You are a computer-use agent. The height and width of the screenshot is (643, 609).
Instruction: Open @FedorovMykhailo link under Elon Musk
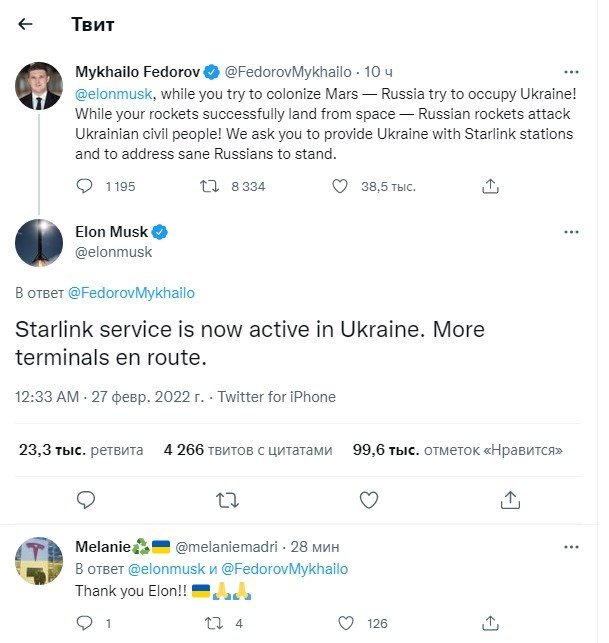pyautogui.click(x=131, y=293)
